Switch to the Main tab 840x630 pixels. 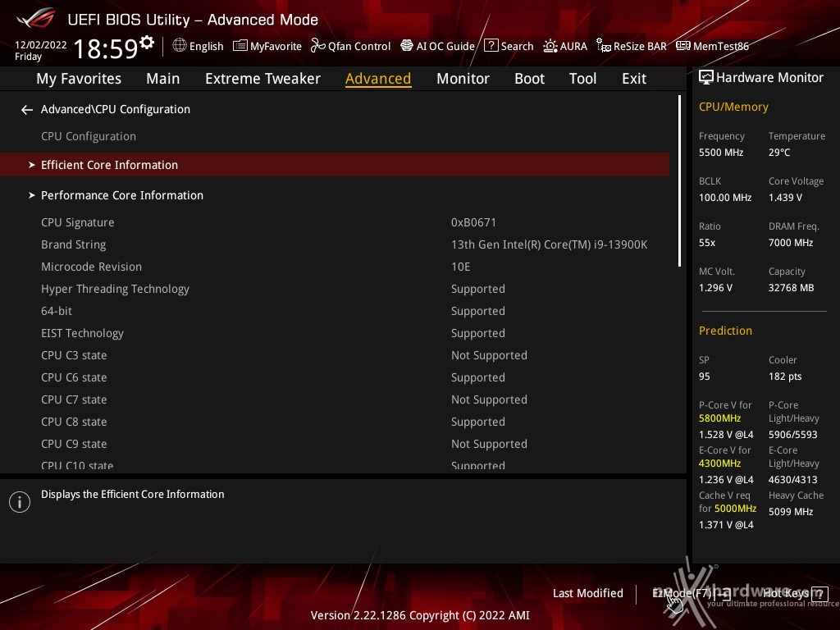[x=163, y=79]
